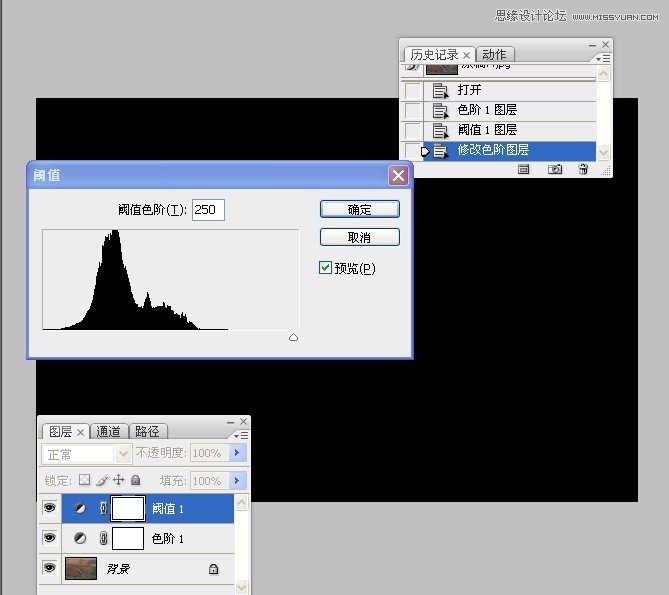Screen dimensions: 669x595
Task: Set history brush source for 色阶 1 图层
Action: (x=413, y=110)
